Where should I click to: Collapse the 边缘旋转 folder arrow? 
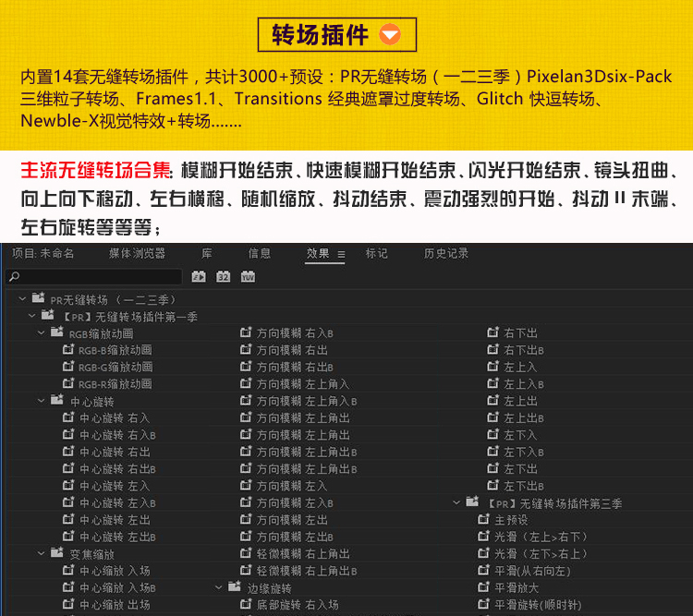(218, 587)
